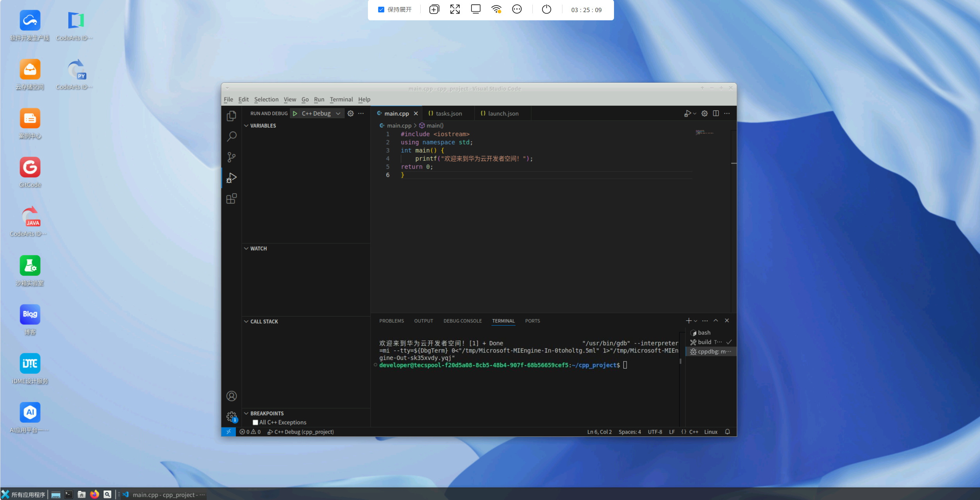The width and height of the screenshot is (980, 500).
Task: Show the PROBLEMS panel tab
Action: click(x=391, y=321)
